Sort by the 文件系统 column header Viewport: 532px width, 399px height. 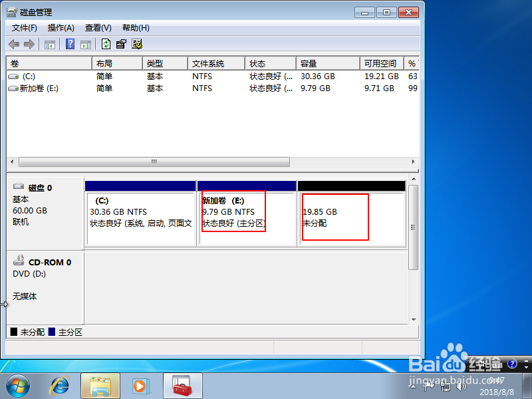tap(217, 63)
